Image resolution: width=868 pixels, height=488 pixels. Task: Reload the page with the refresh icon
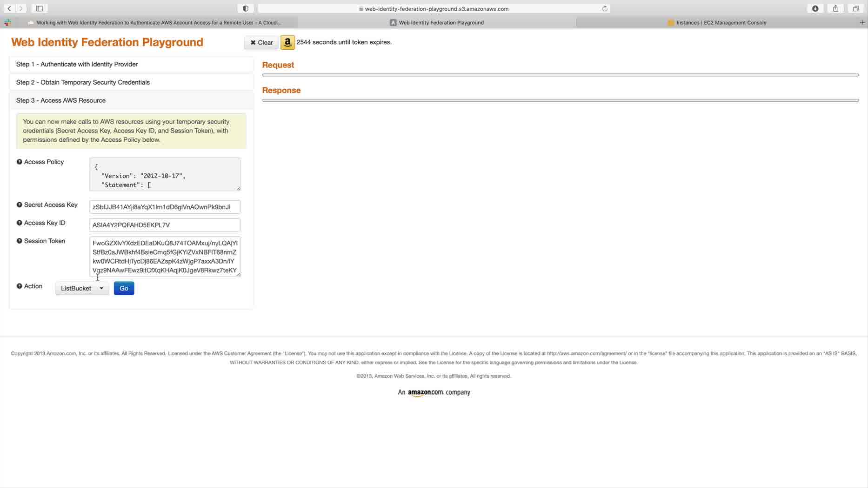point(605,8)
